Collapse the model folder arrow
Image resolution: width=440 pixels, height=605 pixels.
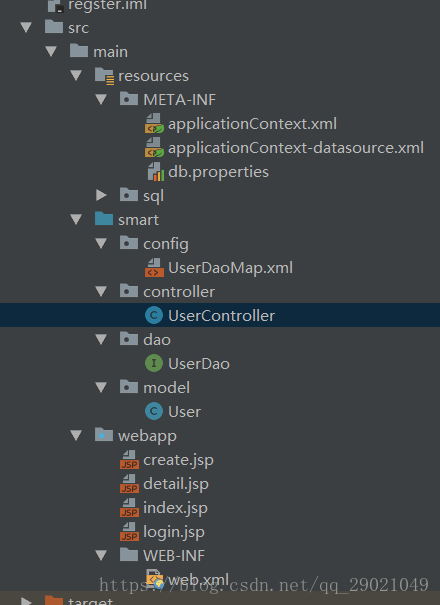[x=101, y=387]
